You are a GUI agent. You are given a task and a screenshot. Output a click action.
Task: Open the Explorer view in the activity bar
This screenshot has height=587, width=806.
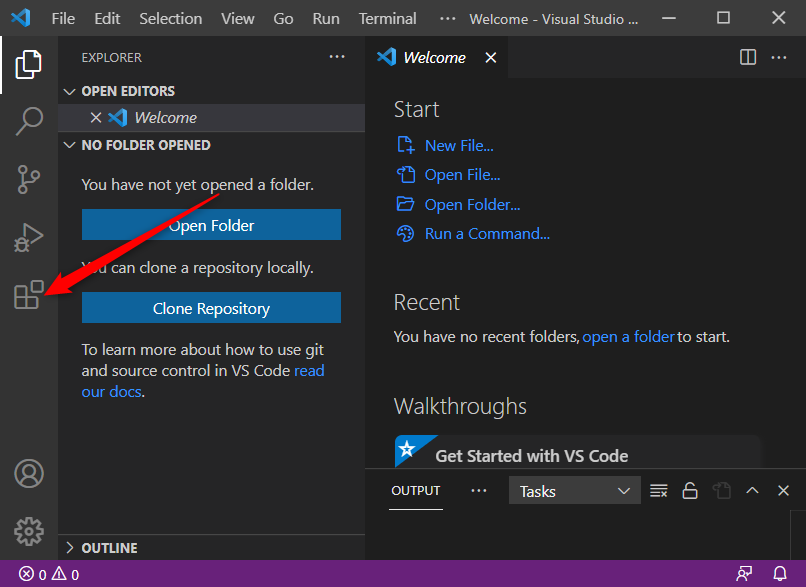coord(29,64)
